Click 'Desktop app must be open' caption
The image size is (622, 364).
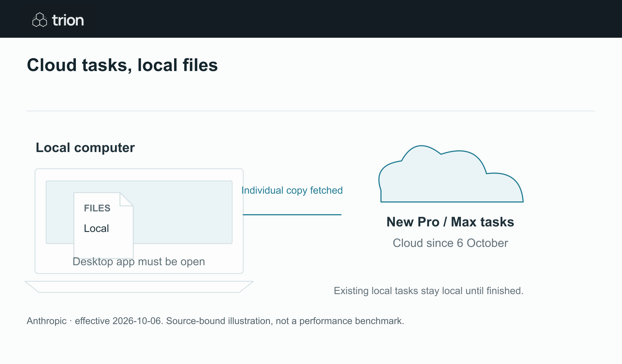pos(139,262)
